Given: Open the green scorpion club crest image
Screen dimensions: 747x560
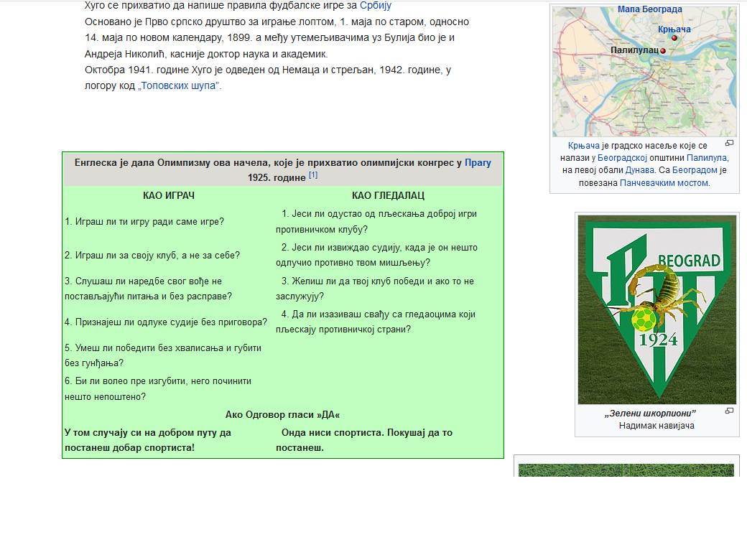Looking at the screenshot, I should (656, 309).
